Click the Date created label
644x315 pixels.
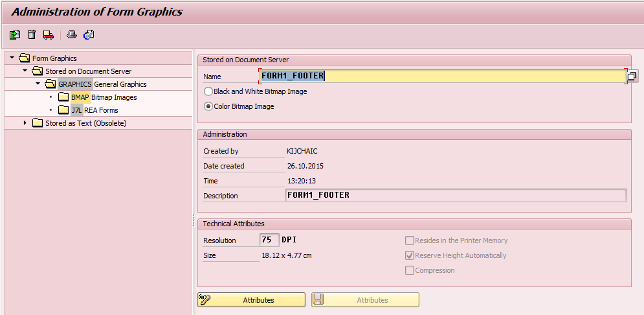pyautogui.click(x=224, y=166)
